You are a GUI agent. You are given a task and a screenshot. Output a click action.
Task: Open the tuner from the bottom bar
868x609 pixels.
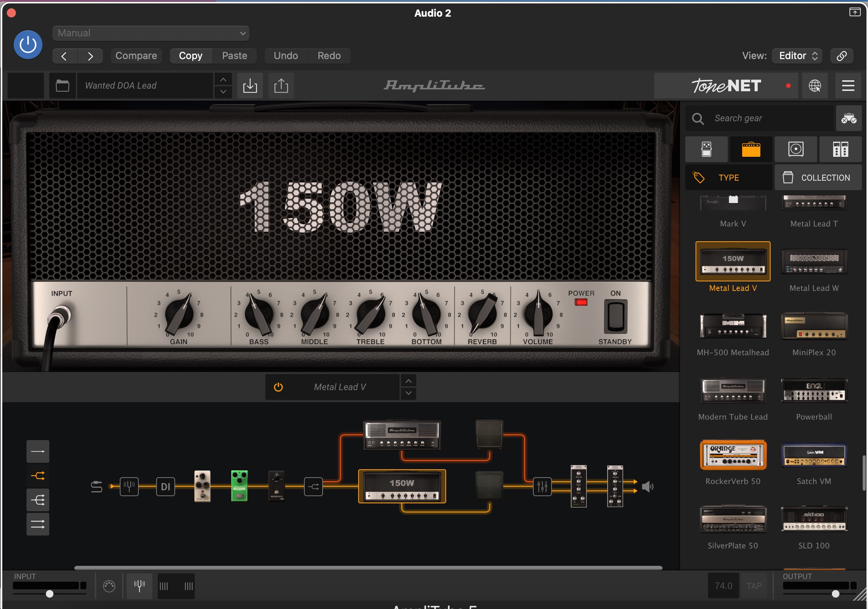point(139,586)
